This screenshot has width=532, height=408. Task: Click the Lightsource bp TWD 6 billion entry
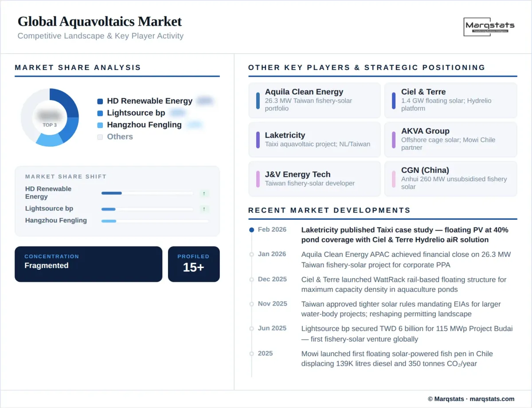pyautogui.click(x=407, y=334)
